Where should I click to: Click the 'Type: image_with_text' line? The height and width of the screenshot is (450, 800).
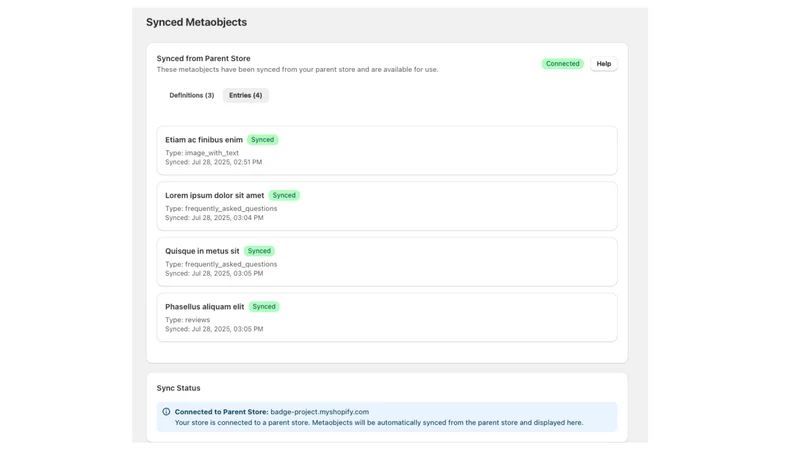point(202,153)
